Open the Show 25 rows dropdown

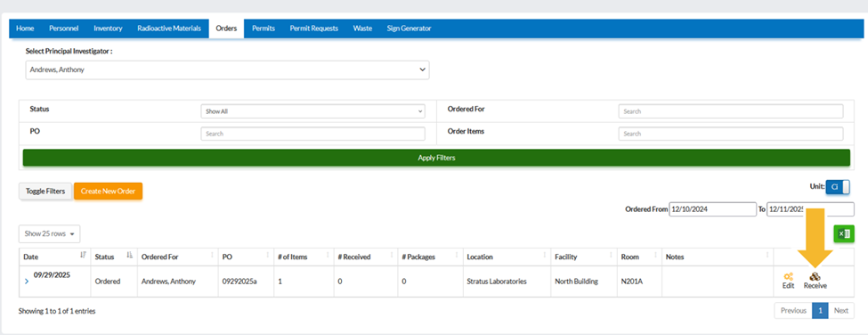pyautogui.click(x=49, y=233)
